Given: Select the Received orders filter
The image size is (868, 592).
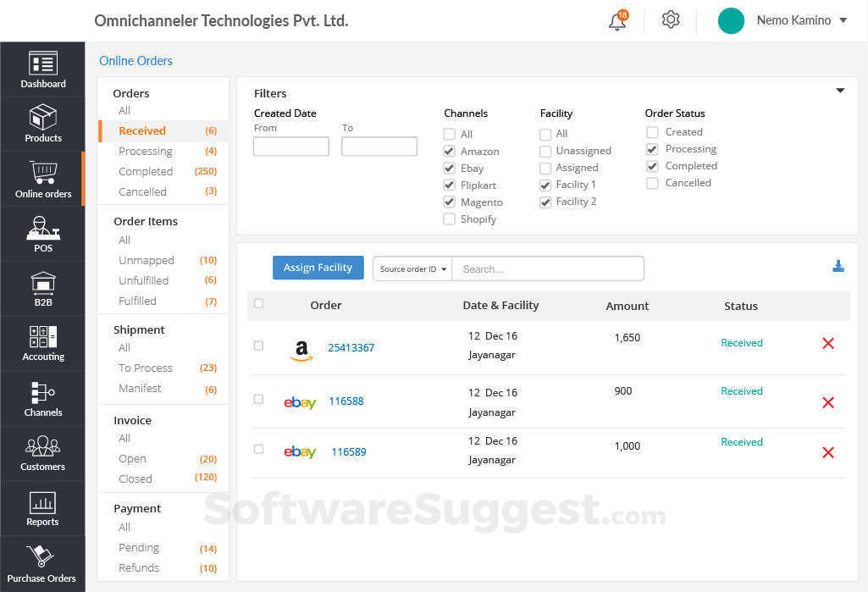Looking at the screenshot, I should click(x=141, y=130).
